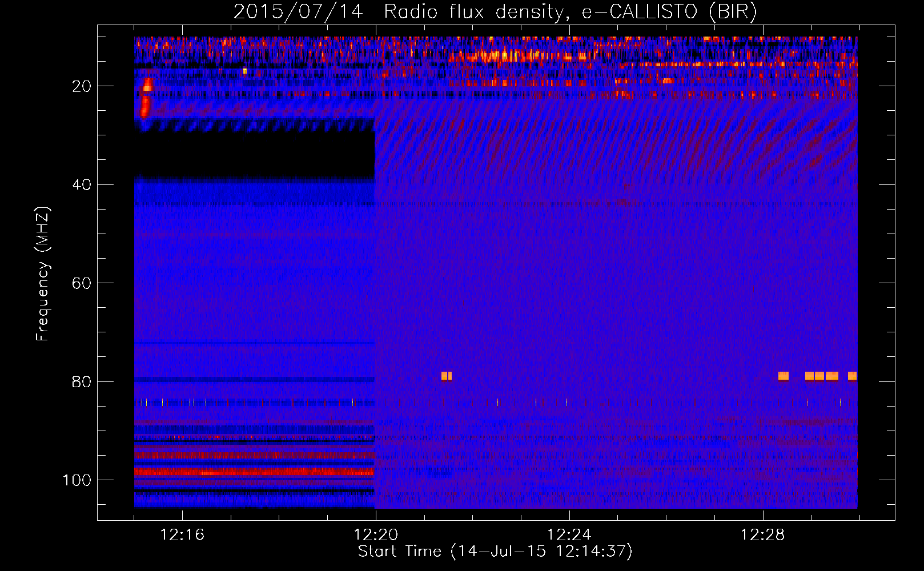Click the '12:20' time tick label
924x571 pixels.
(x=376, y=535)
